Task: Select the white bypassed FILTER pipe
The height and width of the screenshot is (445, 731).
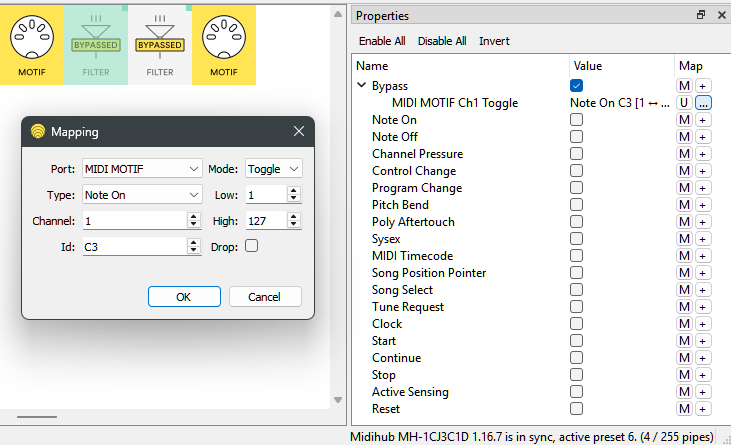Action: pyautogui.click(x=160, y=45)
